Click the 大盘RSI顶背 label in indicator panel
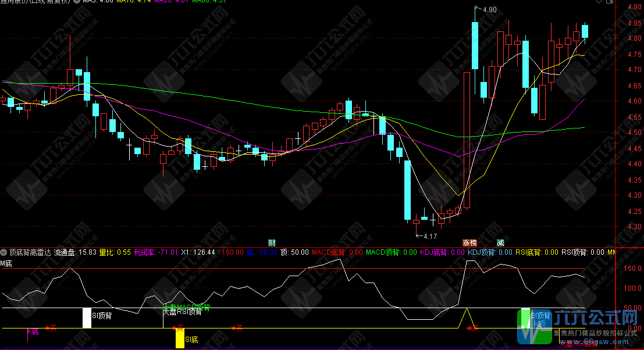The width and height of the screenshot is (644, 350). tap(182, 312)
